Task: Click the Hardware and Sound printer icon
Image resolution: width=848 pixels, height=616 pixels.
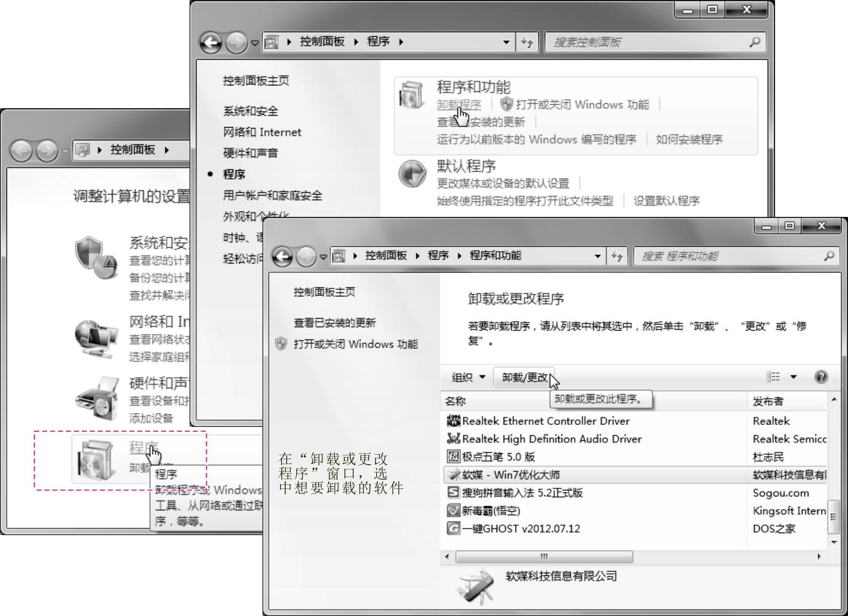Action: pos(97,399)
